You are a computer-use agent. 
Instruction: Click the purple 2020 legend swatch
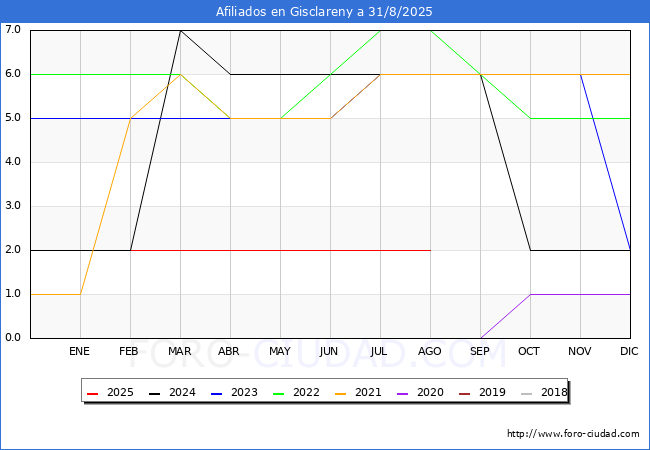point(403,394)
